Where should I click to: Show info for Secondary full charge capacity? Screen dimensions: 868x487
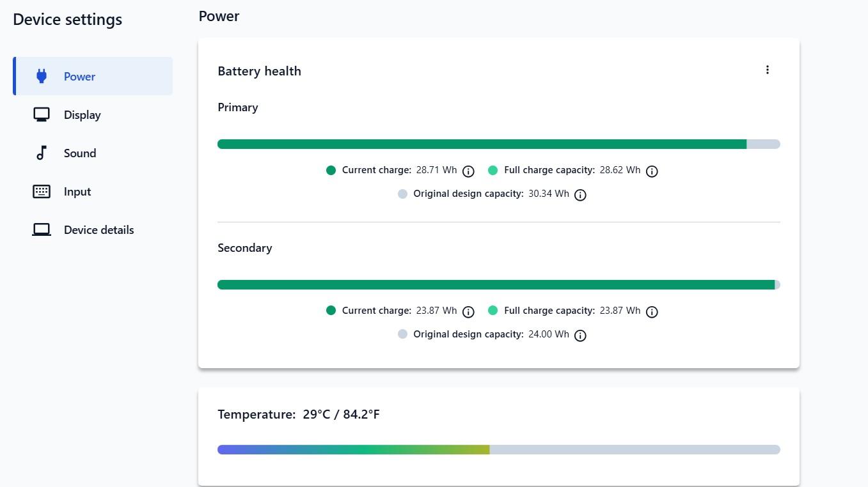[x=652, y=312]
